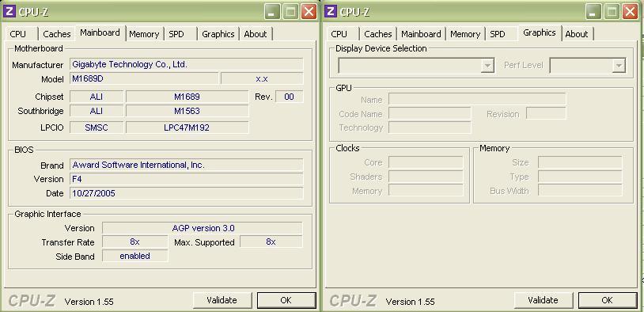Open the Memory tab in the right window

465,34
